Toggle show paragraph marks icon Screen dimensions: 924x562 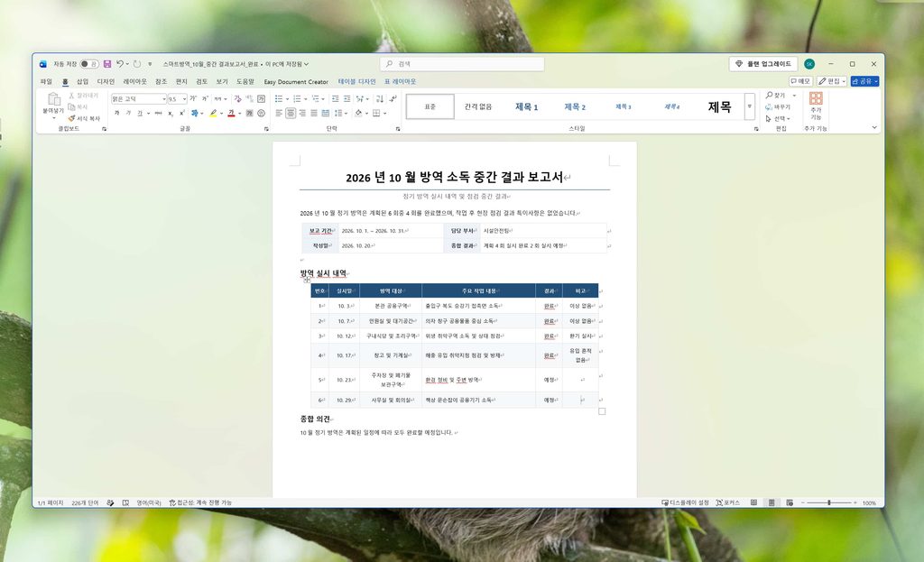[393, 98]
